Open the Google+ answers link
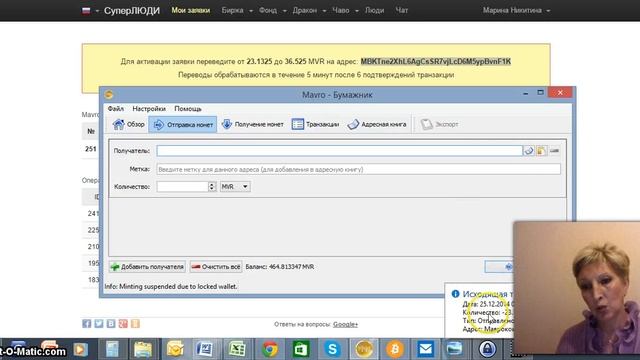Image resolution: width=640 pixels, height=360 pixels. click(x=345, y=324)
